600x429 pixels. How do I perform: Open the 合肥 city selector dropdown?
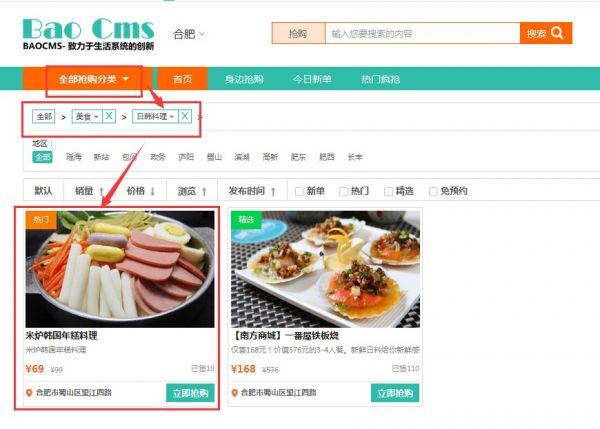click(x=189, y=34)
